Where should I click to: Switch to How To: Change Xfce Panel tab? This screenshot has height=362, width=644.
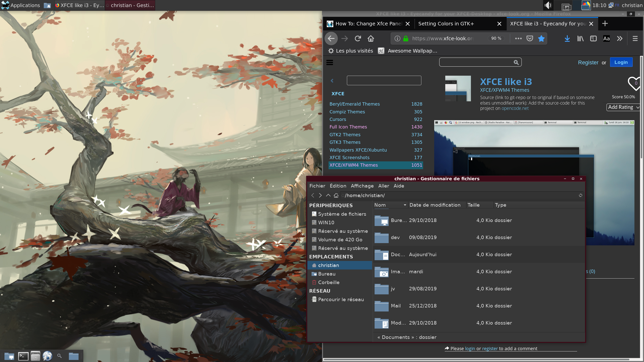(x=369, y=24)
